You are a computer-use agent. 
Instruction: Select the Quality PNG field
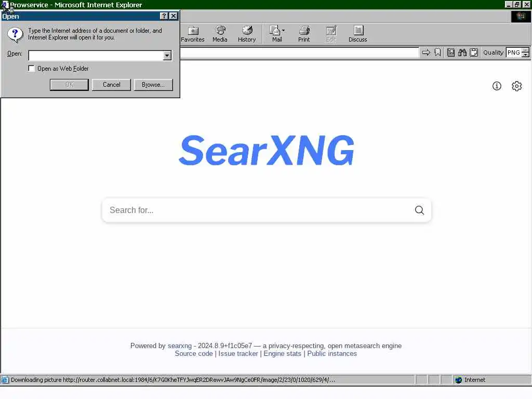513,52
